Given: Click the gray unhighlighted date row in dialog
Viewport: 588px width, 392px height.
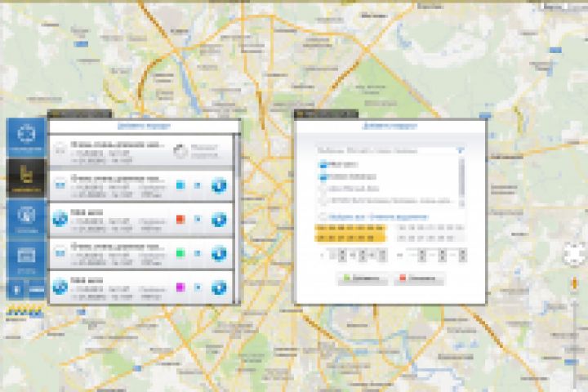Looking at the screenshot, I should pyautogui.click(x=430, y=233).
